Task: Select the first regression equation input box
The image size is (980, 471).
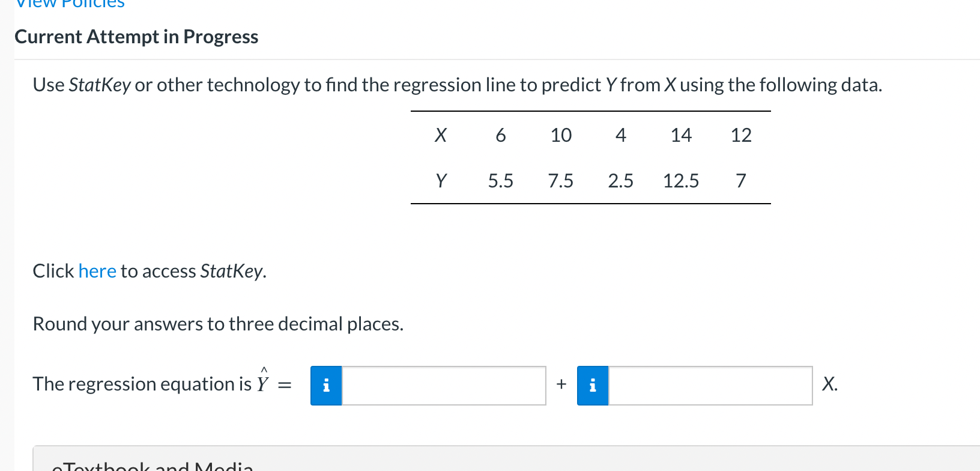Action: 443,385
